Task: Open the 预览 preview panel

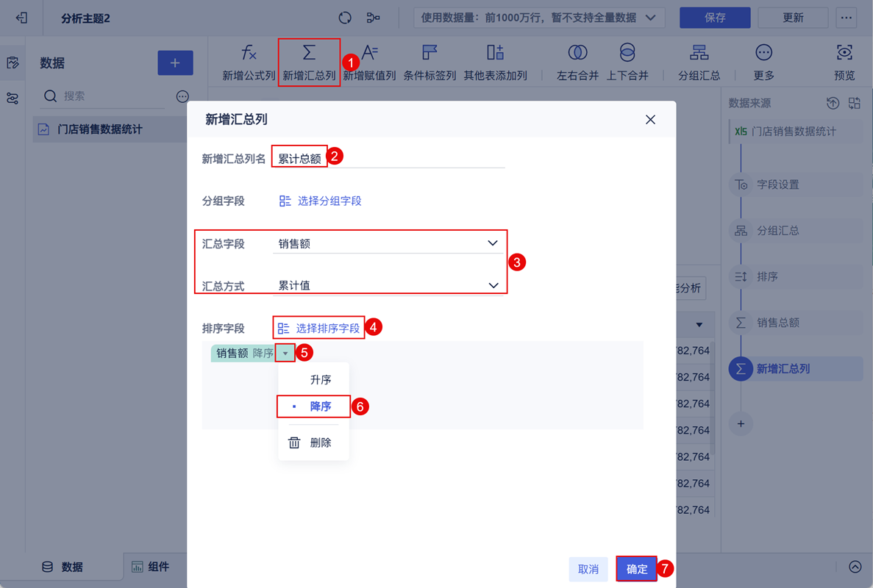Action: (844, 62)
